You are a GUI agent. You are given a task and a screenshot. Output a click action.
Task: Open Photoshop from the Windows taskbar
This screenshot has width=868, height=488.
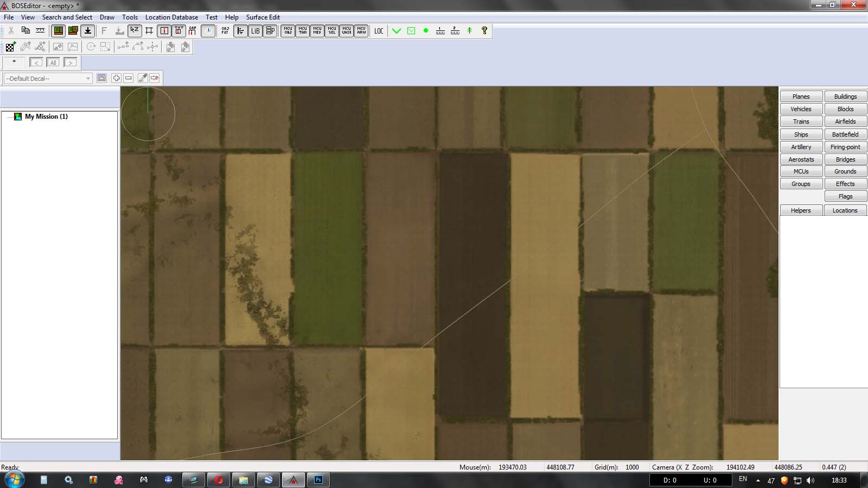tap(318, 480)
